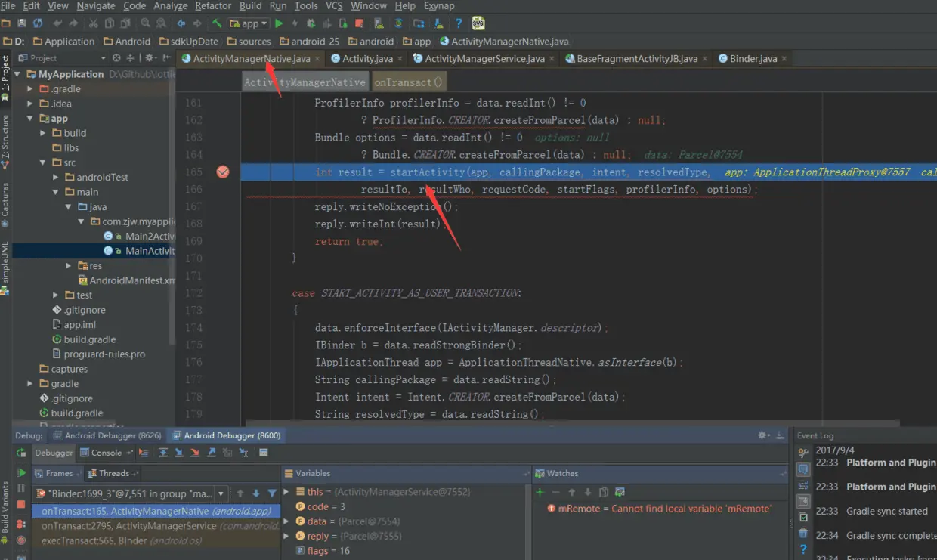Screen dimensions: 937x560
Task: Select the onTransact:2795 ActivityManagerService frame
Action: click(x=128, y=526)
